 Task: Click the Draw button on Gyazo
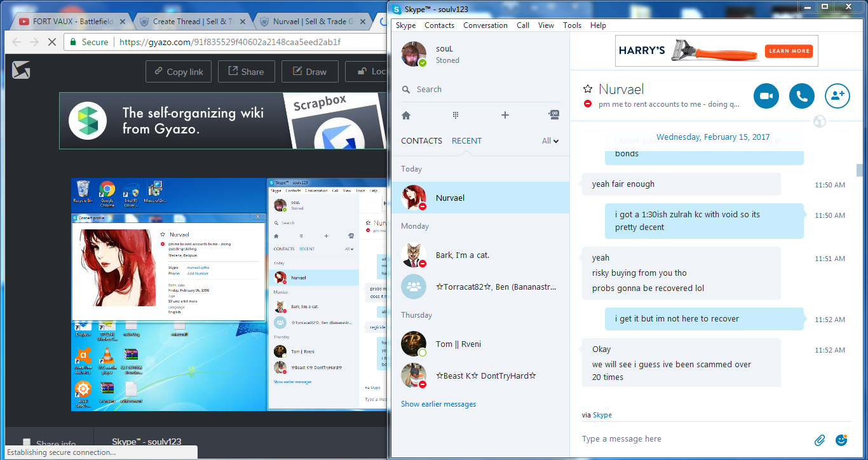[309, 72]
